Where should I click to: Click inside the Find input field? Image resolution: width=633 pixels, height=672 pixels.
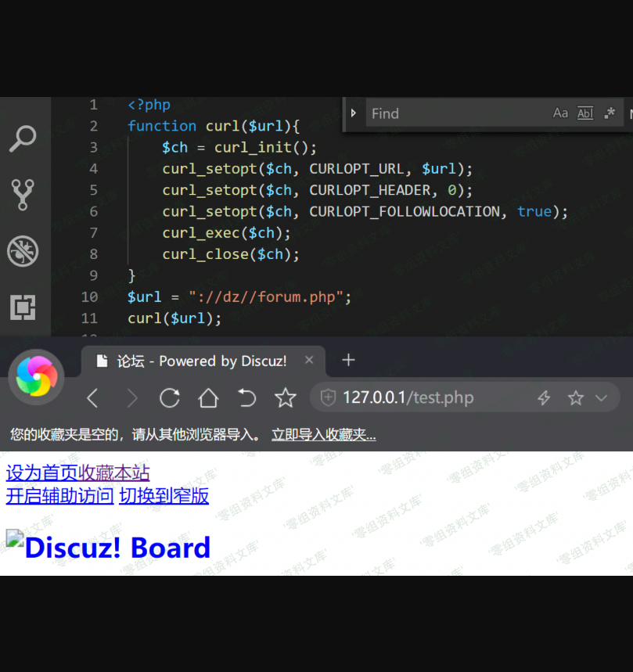click(x=454, y=113)
